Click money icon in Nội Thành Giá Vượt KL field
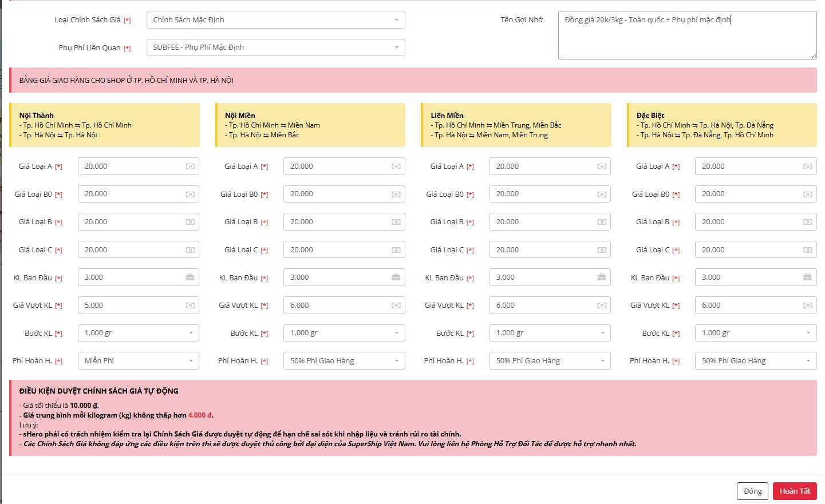 click(190, 305)
